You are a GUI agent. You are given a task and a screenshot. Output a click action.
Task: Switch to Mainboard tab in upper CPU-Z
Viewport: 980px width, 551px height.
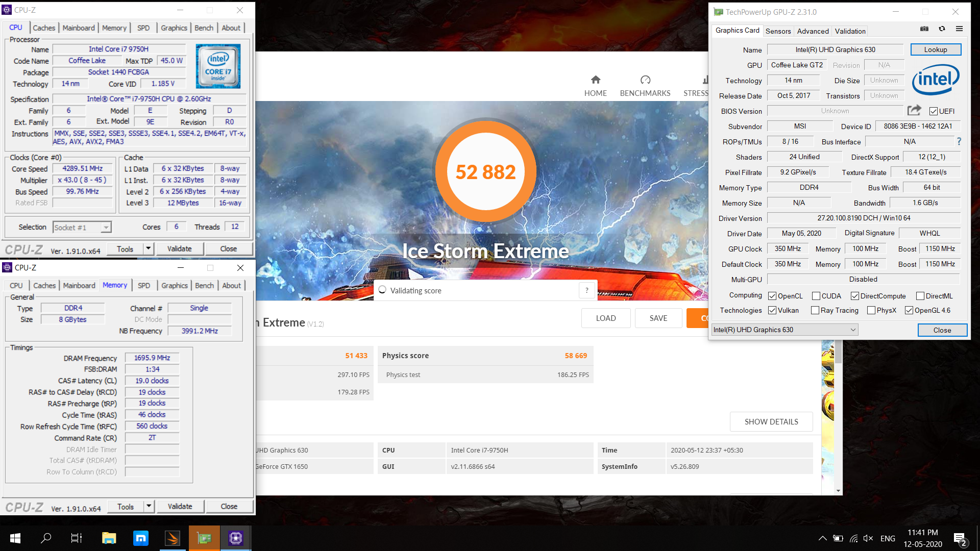tap(79, 28)
